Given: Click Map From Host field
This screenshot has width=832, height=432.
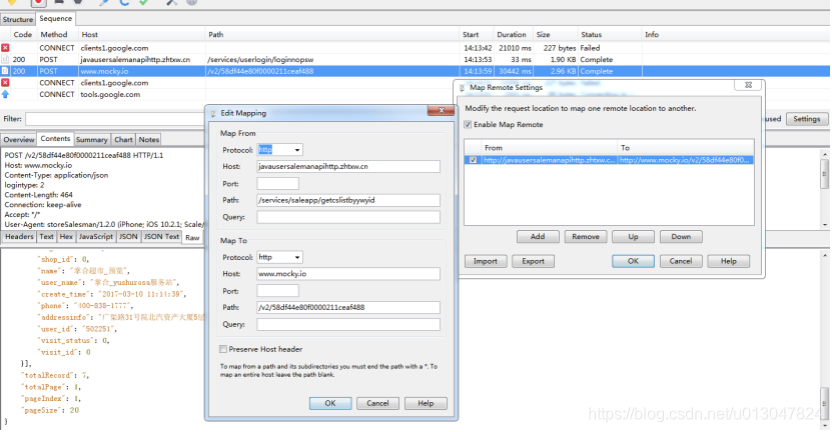Looking at the screenshot, I should pos(348,167).
